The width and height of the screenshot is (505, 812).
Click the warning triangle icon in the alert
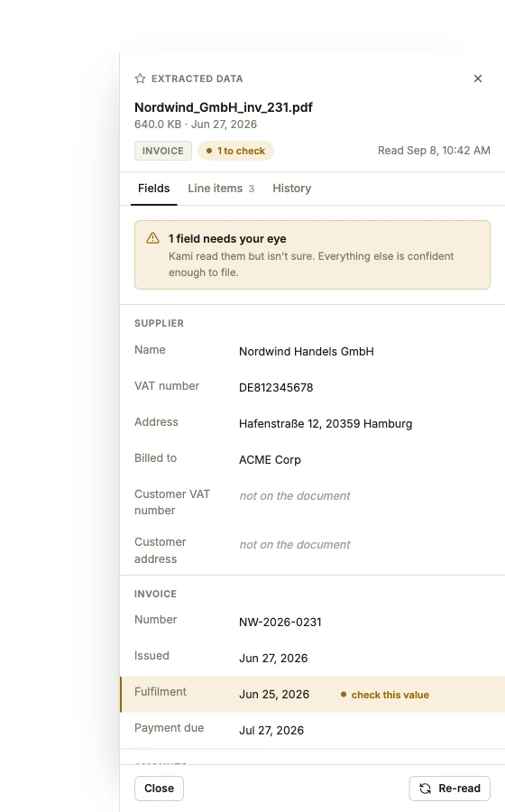point(152,237)
